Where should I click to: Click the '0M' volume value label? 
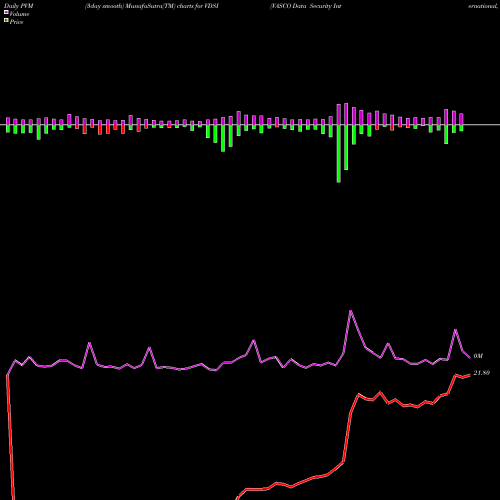478,356
